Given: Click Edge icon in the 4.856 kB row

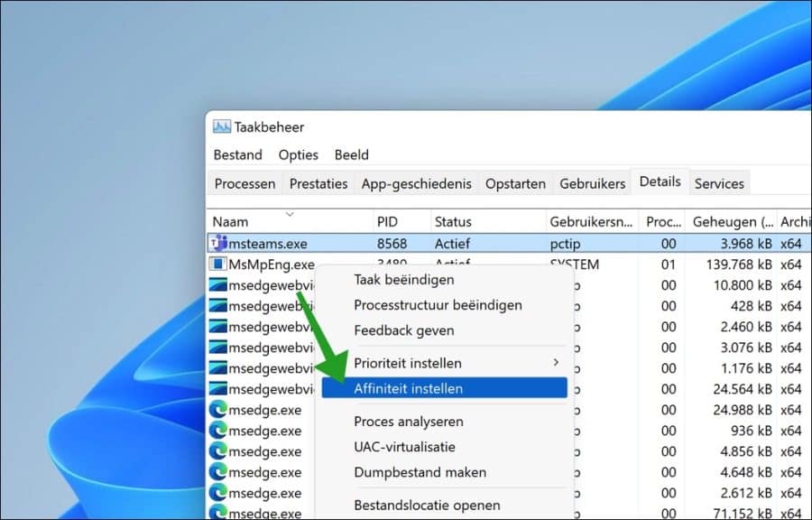Looking at the screenshot, I should click(x=218, y=451).
